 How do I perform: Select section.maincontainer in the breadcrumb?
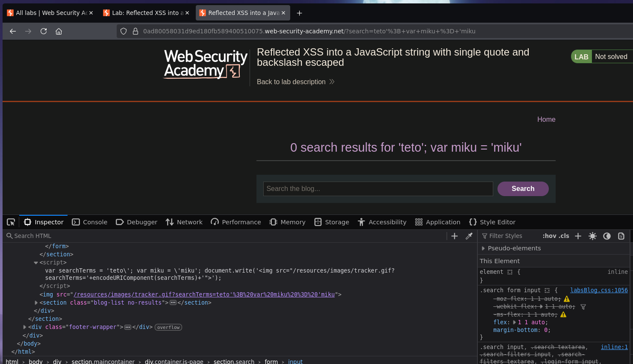(x=103, y=362)
